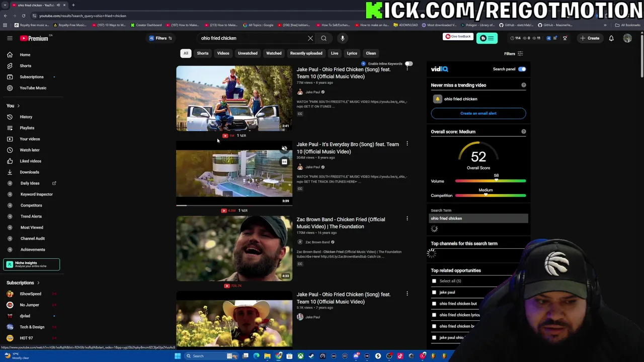The image size is (644, 362).
Task: Run the search using magnifier icon
Action: tap(324, 38)
